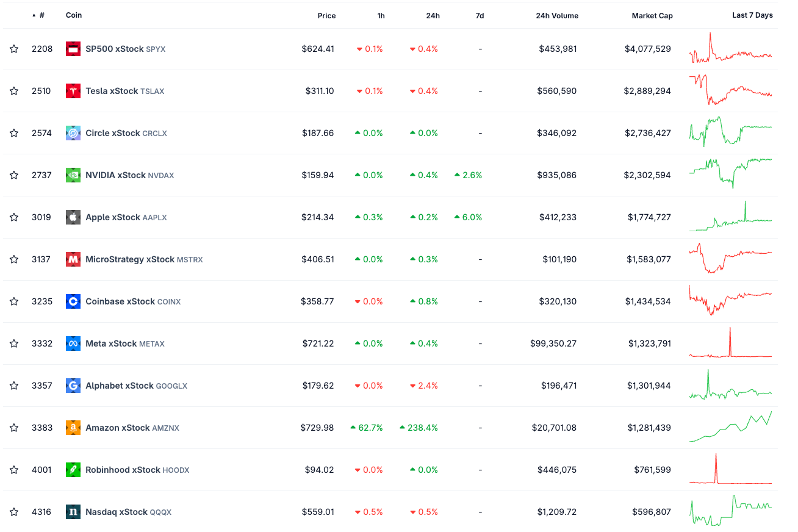Click the Coinbase xStock logo icon
The image size is (798, 532).
point(73,301)
